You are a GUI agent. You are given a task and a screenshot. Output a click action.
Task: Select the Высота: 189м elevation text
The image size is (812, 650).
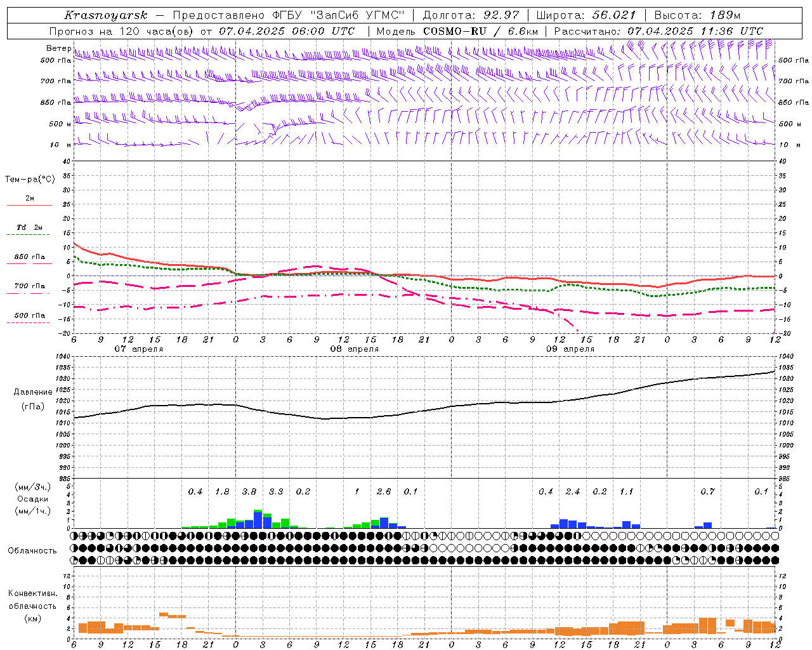697,15
